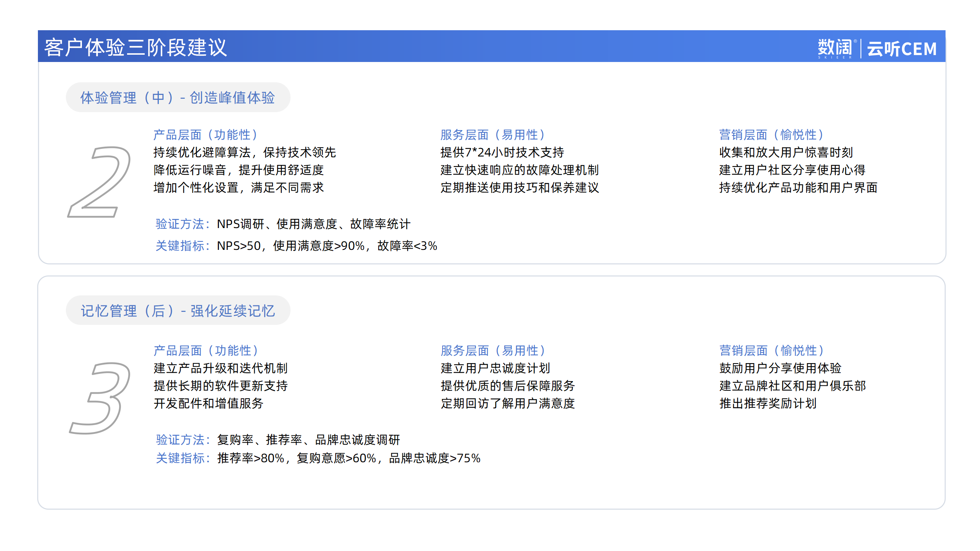Select 产品层面（功能性） heading in section 2
Image resolution: width=980 pixels, height=551 pixels.
pyautogui.click(x=207, y=135)
